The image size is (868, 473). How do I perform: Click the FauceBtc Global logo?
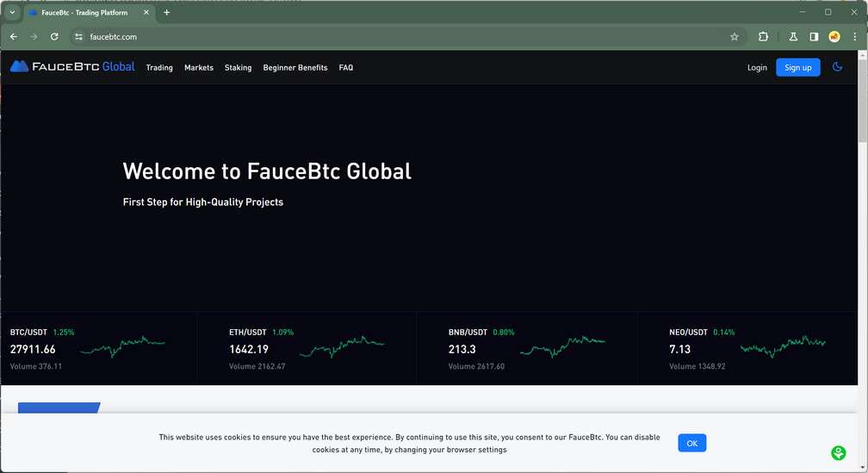72,67
